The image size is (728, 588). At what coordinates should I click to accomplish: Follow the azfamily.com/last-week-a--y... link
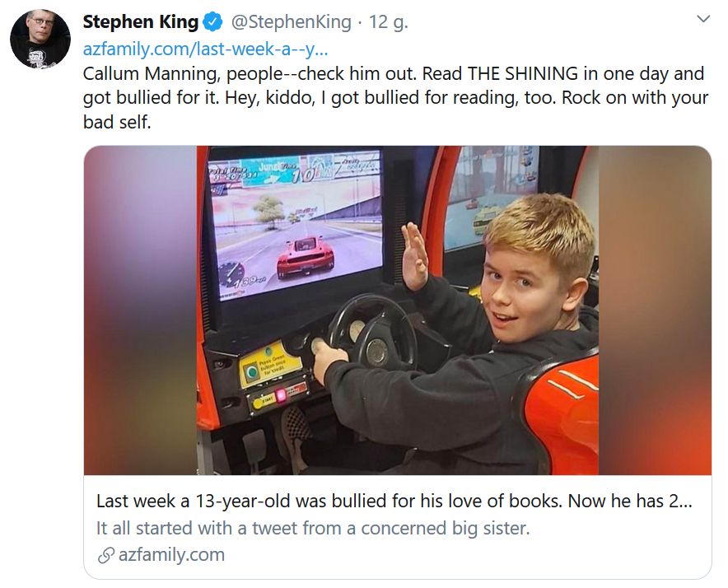(205, 48)
